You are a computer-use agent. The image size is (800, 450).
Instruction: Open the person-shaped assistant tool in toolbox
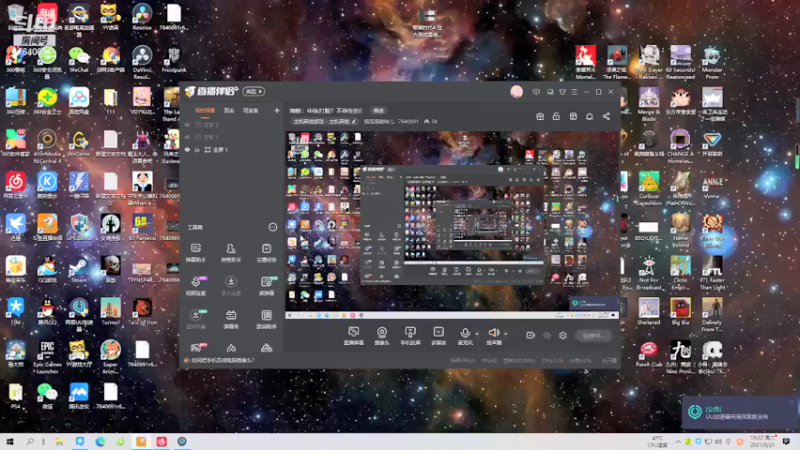tap(231, 253)
